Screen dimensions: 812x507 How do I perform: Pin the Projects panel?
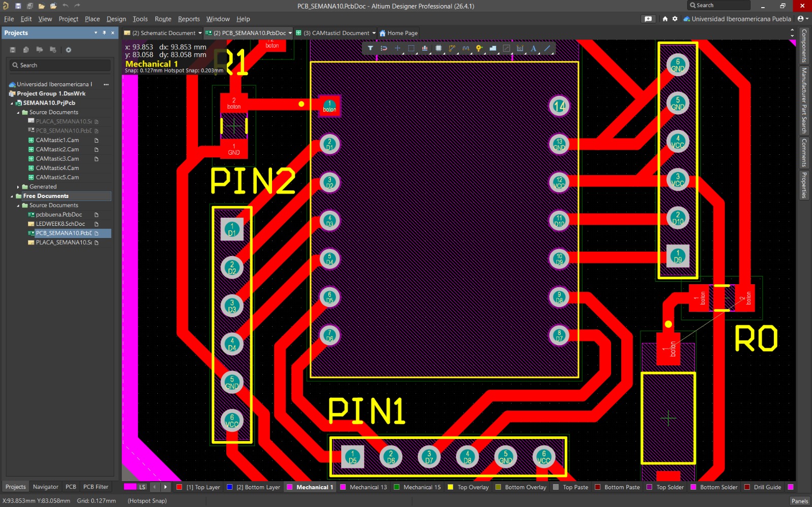(105, 32)
